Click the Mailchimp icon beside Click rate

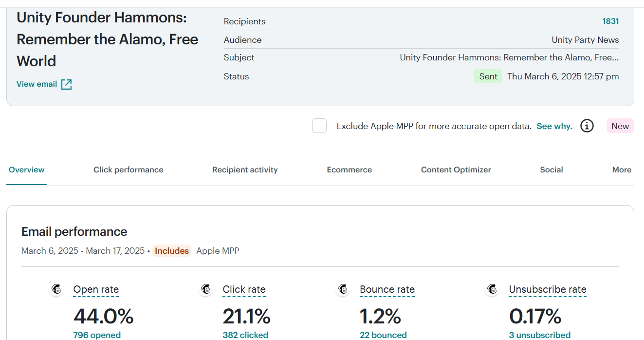(x=206, y=289)
